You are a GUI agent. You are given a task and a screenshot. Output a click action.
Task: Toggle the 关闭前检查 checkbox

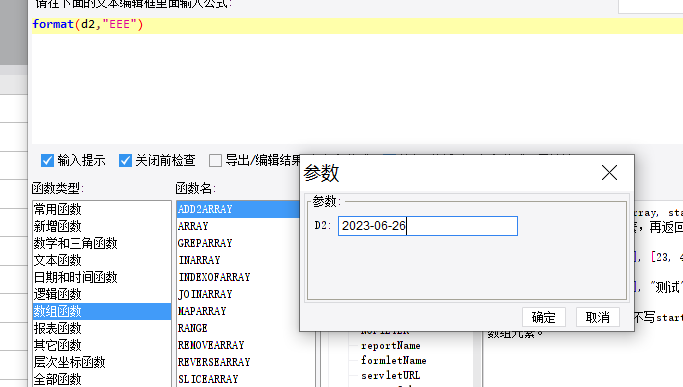[x=125, y=160]
